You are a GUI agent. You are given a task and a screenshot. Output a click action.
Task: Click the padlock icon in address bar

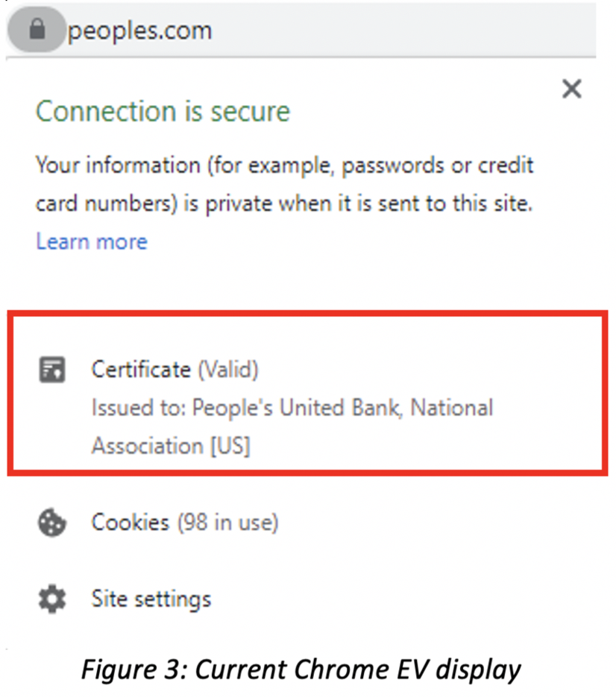pos(37,31)
